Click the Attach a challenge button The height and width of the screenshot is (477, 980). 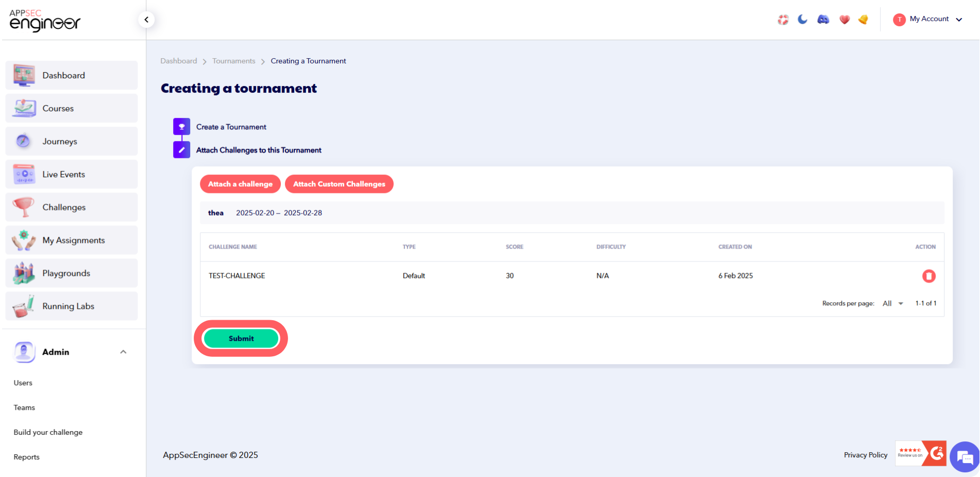point(240,184)
